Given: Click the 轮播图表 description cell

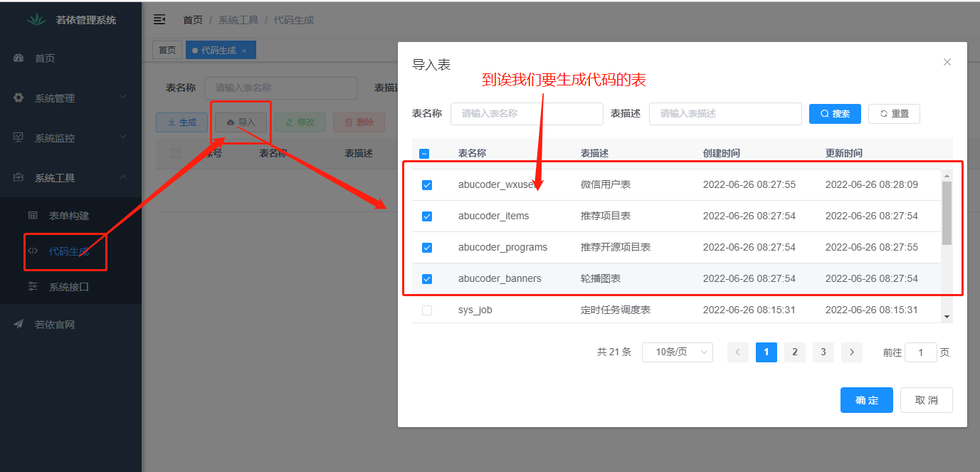Looking at the screenshot, I should pos(601,279).
